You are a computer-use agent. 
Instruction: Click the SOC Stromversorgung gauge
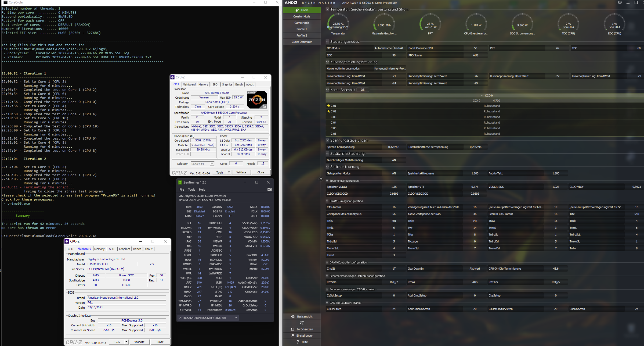[x=522, y=24]
